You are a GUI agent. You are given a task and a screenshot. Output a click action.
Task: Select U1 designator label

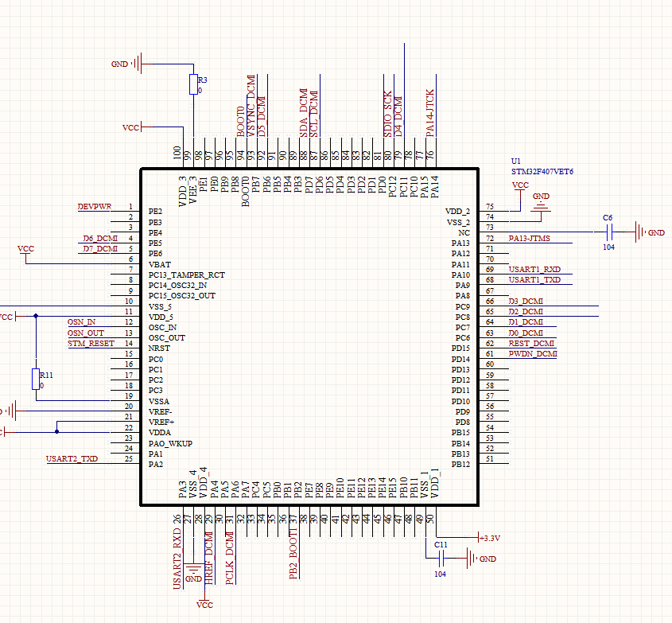(x=515, y=162)
